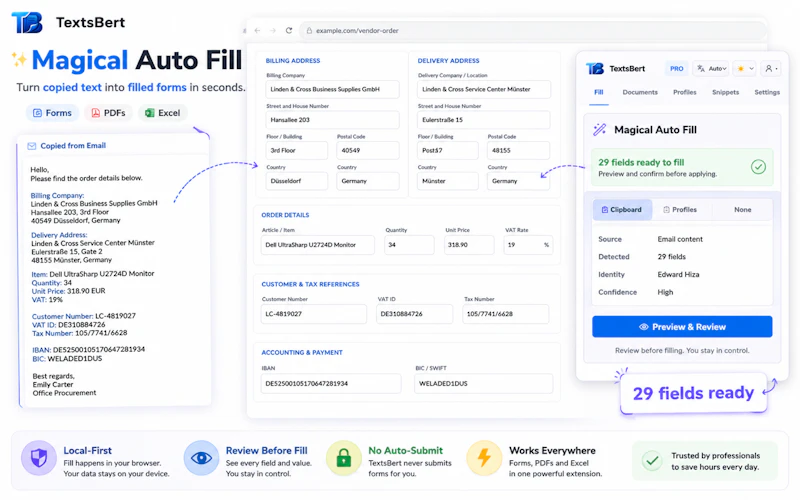This screenshot has height=500, width=800.
Task: Open the user account menu
Action: tap(770, 68)
